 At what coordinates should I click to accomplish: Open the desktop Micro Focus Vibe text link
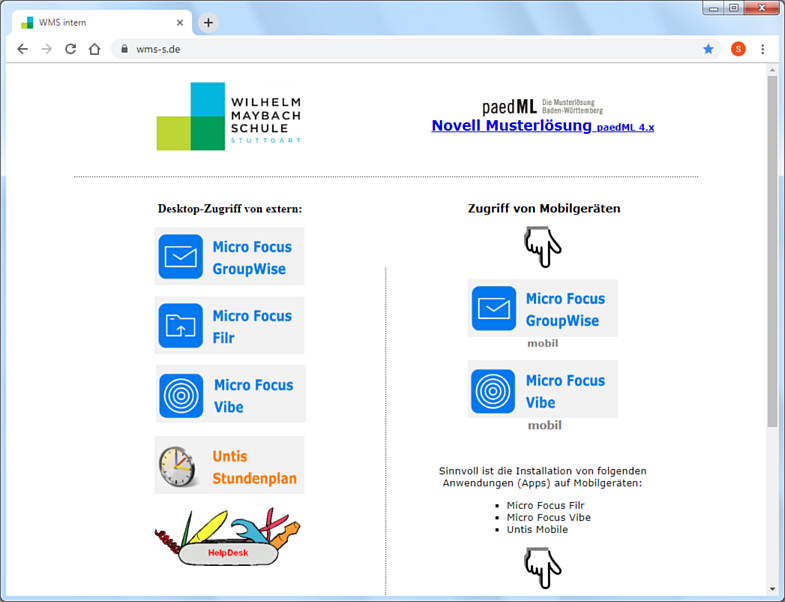tap(253, 396)
